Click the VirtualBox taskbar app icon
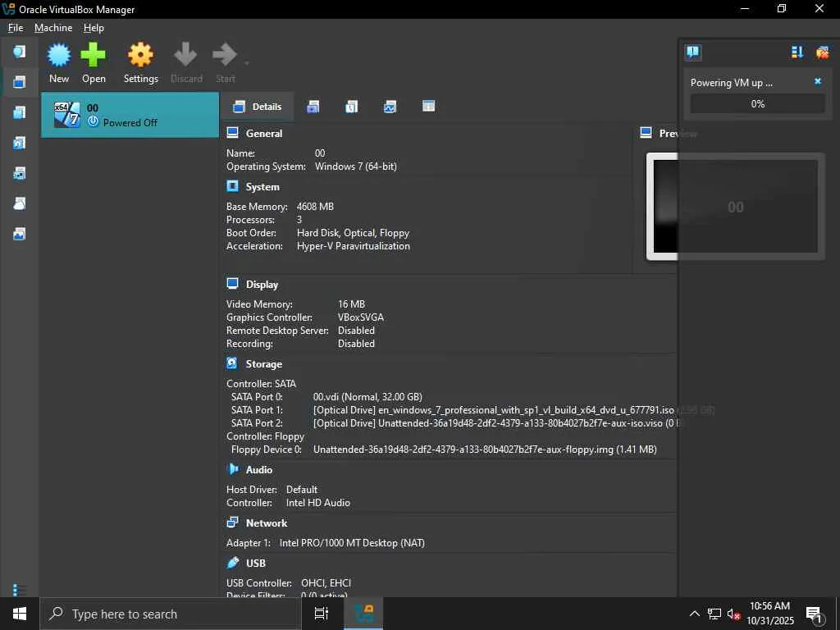This screenshot has height=630, width=840. click(x=363, y=614)
